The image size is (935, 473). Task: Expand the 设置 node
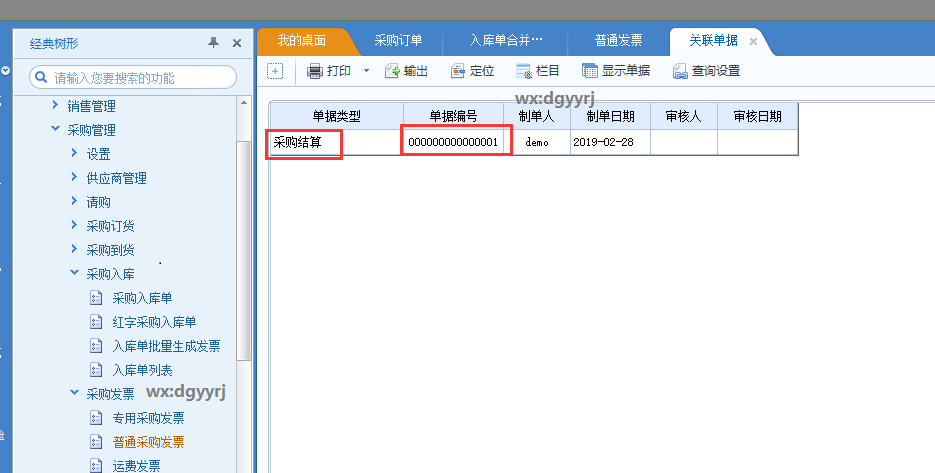point(74,153)
